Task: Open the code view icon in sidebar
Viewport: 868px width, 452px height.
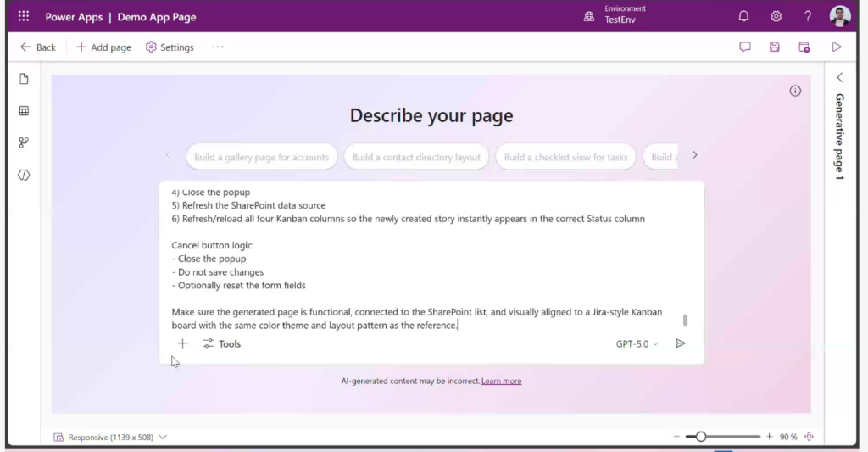Action: (x=24, y=175)
